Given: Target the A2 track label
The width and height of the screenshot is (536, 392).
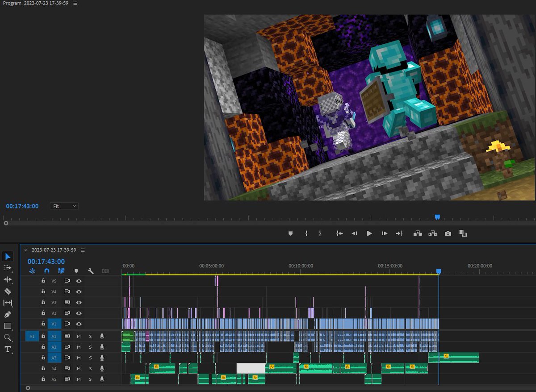Looking at the screenshot, I should pyautogui.click(x=54, y=347).
